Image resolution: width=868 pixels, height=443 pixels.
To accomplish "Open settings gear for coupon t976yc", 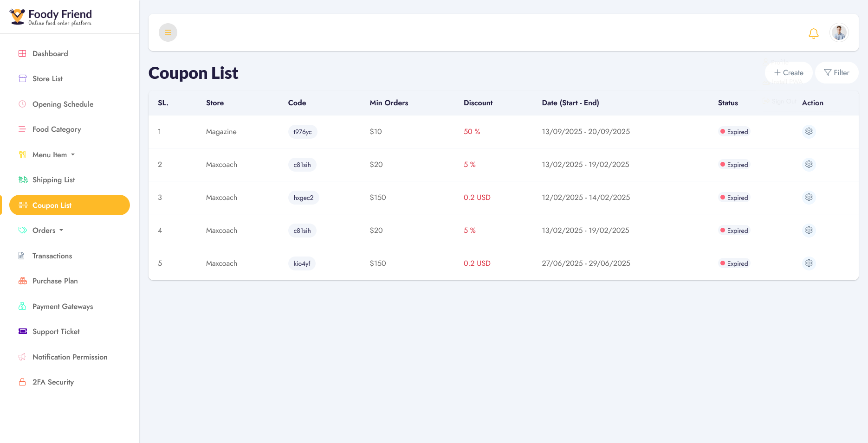I will 809,132.
